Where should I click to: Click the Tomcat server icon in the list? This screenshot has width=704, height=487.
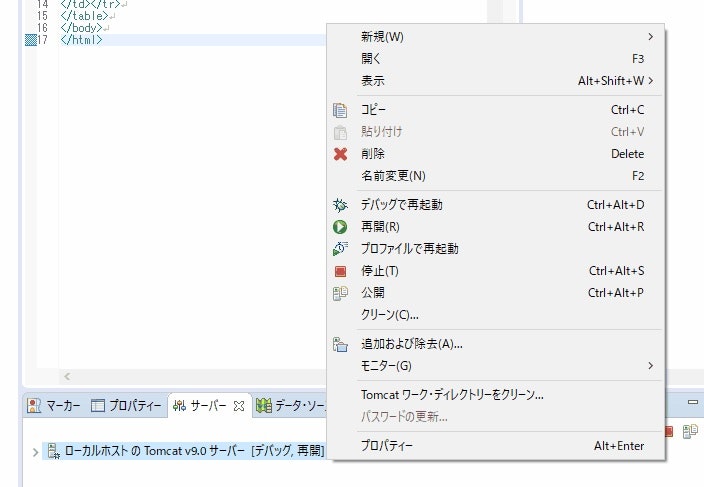[54, 451]
